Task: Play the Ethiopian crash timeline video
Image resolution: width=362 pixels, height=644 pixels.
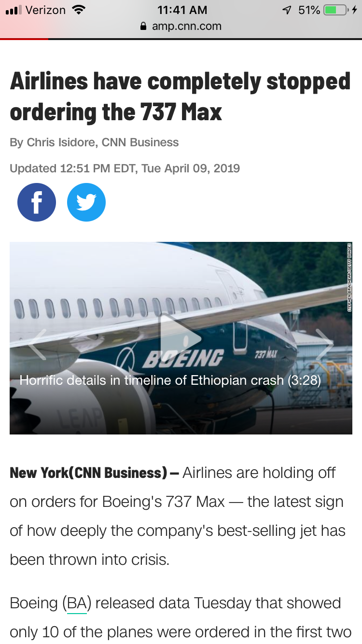Action: 181,338
